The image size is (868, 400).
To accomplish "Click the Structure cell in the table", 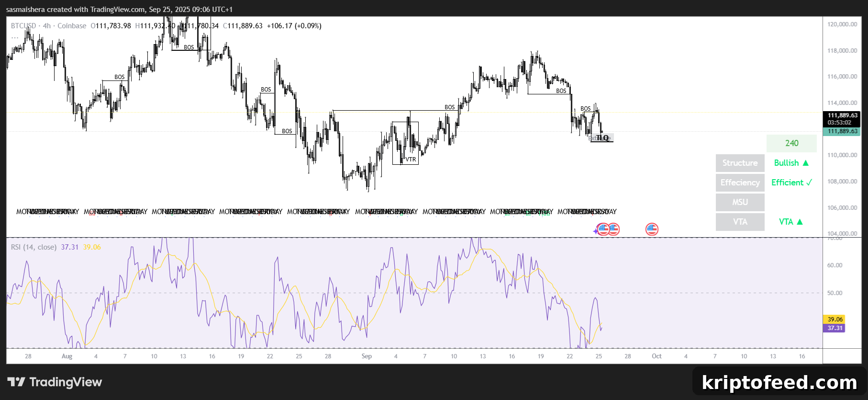I will [740, 163].
